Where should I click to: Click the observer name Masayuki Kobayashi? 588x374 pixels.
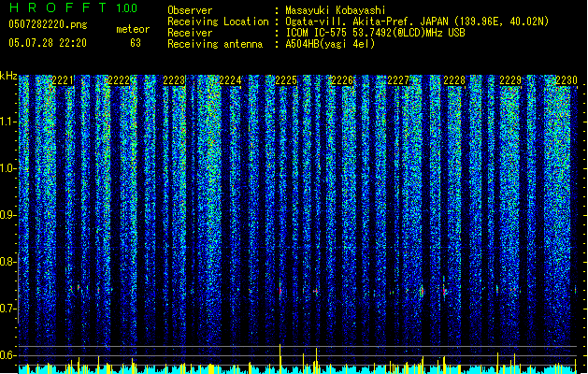click(x=336, y=10)
